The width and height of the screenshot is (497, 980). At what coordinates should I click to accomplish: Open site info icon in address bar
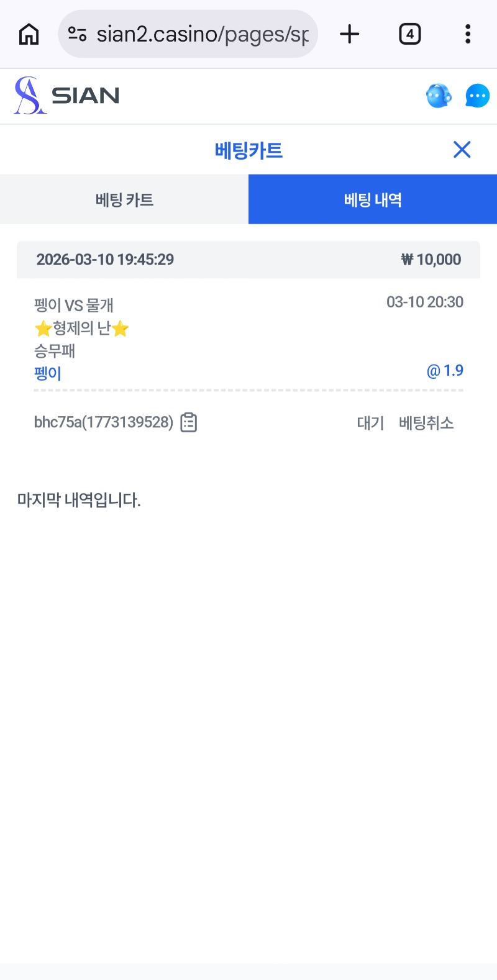pyautogui.click(x=77, y=34)
